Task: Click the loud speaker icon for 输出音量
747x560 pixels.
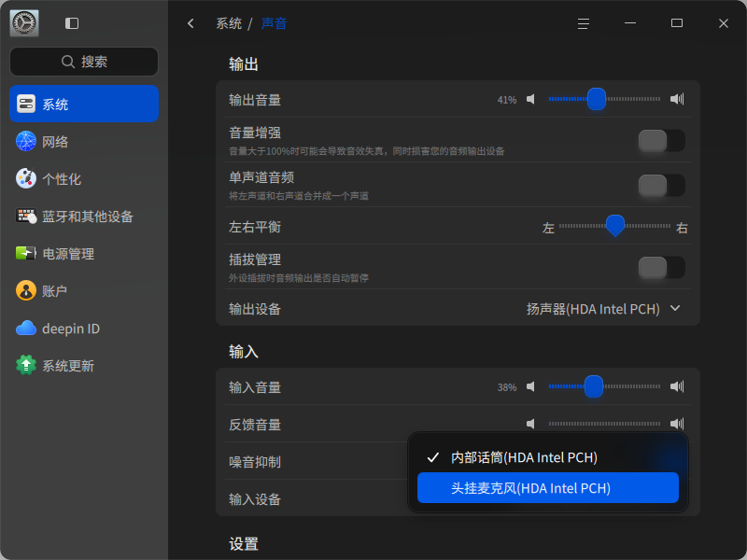Action: coord(677,99)
